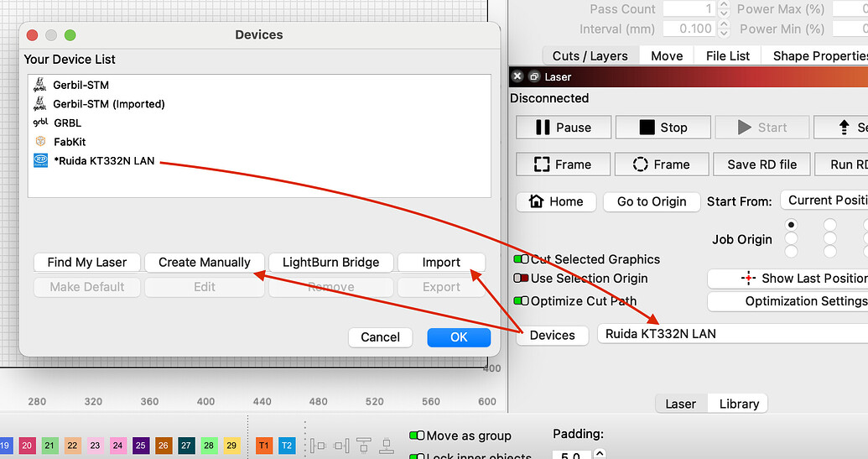This screenshot has height=459, width=868.
Task: Select the Gerbil-STM (Imported) device
Action: pos(259,103)
